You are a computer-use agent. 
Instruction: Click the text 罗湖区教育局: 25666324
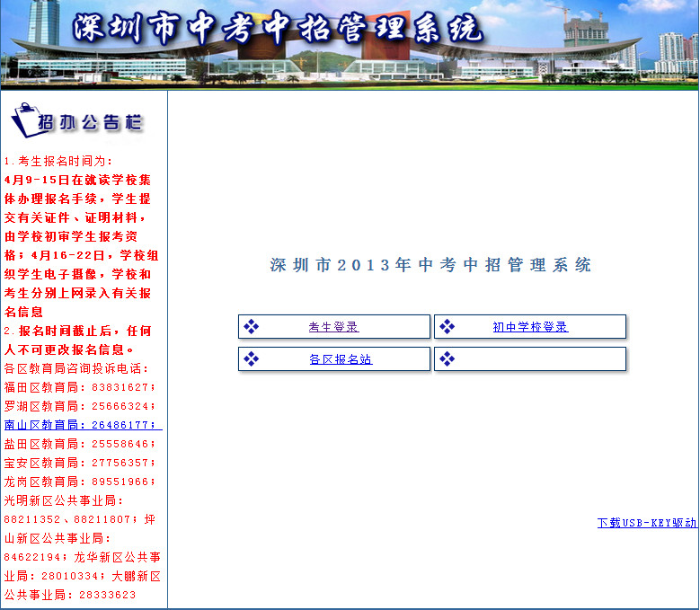(79, 406)
